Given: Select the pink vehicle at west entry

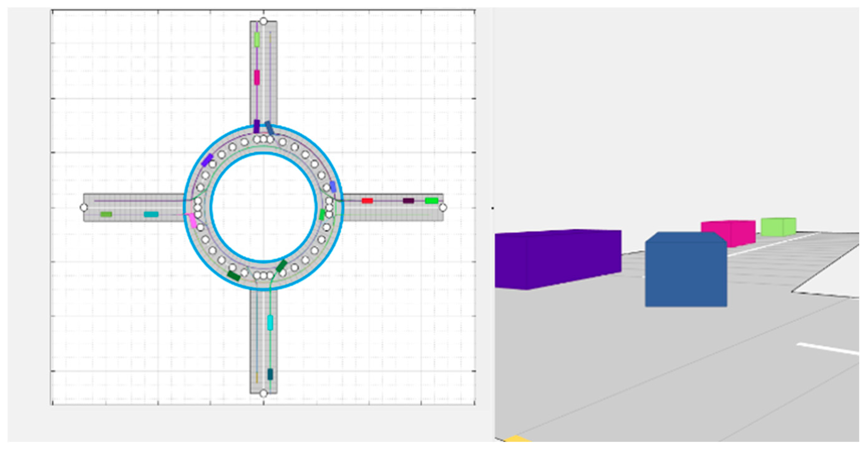Looking at the screenshot, I should click(x=192, y=221).
